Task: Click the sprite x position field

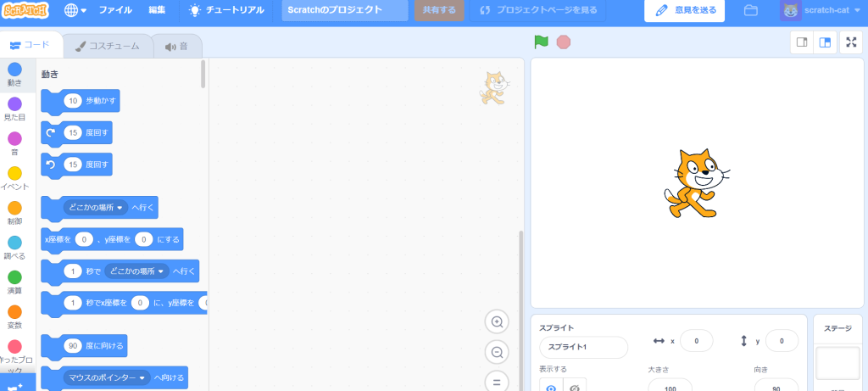Action: [x=697, y=341]
